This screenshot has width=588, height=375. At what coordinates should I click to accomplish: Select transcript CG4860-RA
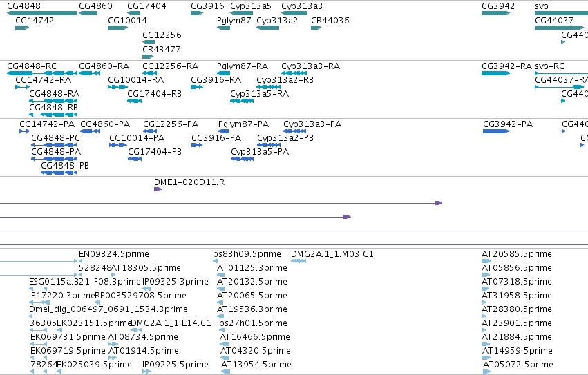click(x=104, y=66)
